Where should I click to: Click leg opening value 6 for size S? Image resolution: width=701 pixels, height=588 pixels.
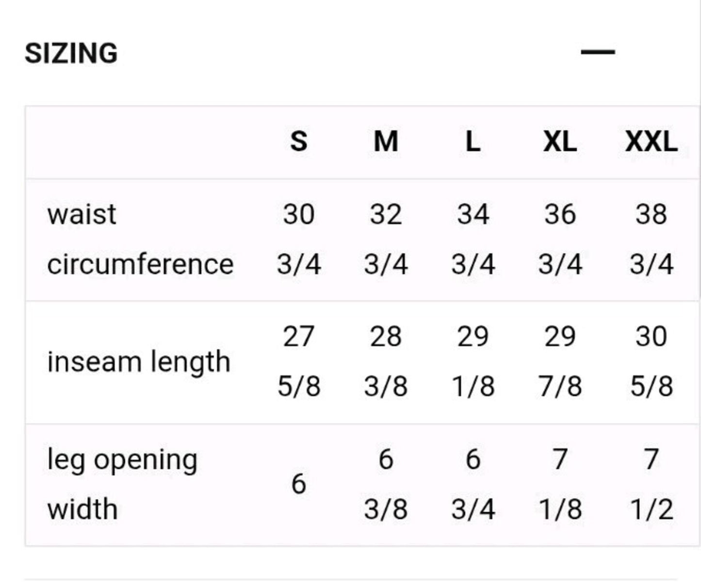299,484
